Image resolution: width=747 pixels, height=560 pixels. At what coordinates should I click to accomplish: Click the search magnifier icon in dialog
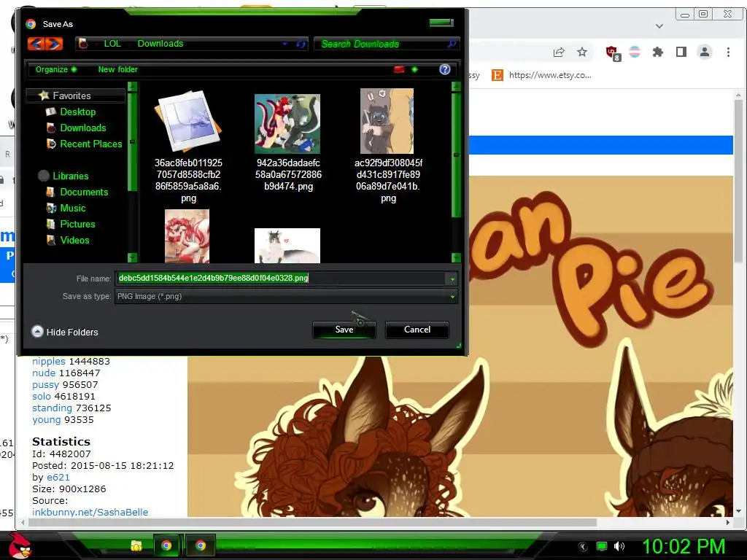452,44
